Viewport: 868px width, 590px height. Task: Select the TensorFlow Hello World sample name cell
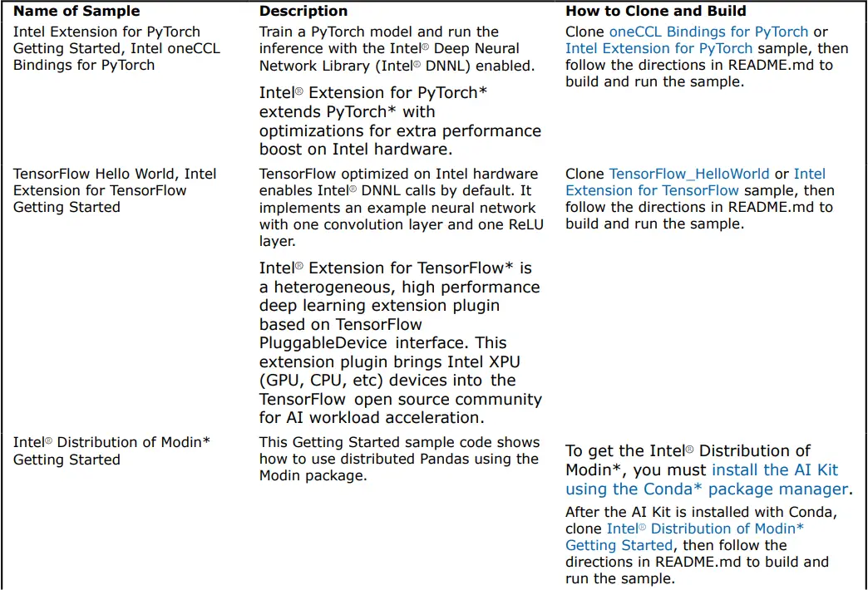click(115, 190)
